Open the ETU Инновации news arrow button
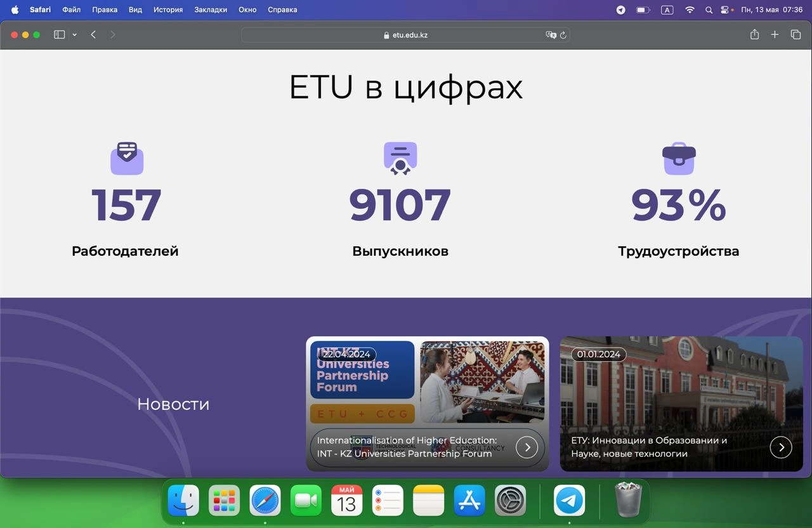 pyautogui.click(x=781, y=447)
